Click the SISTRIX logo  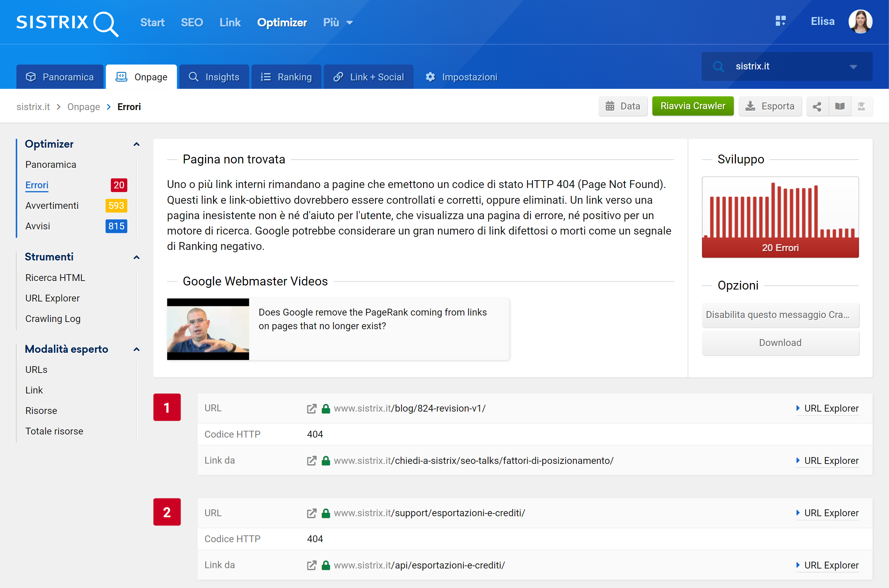pos(67,23)
